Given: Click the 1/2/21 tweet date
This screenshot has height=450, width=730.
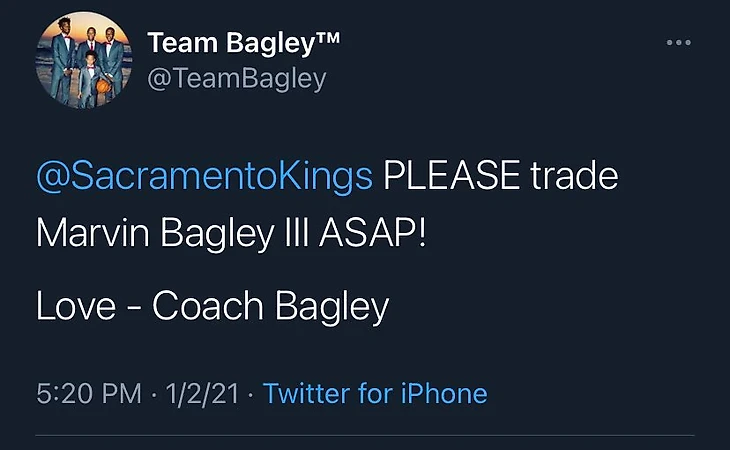Looking at the screenshot, I should pyautogui.click(x=201, y=393).
